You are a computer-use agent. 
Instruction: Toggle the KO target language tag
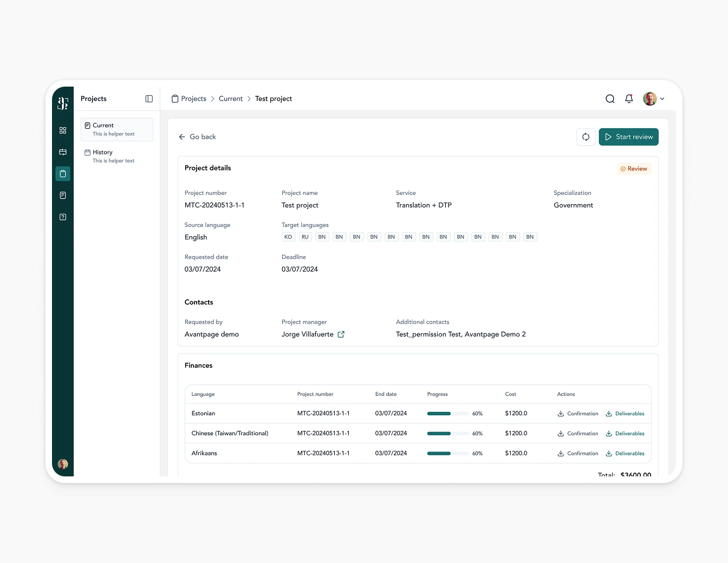pyautogui.click(x=288, y=237)
